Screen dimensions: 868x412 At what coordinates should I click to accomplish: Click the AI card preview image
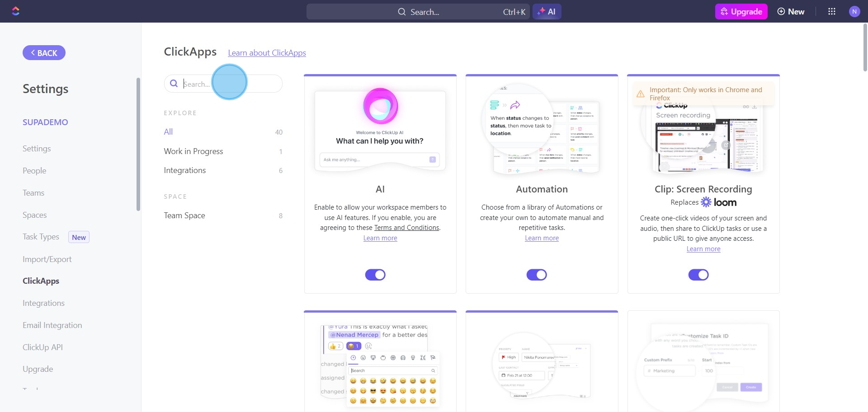(x=380, y=130)
